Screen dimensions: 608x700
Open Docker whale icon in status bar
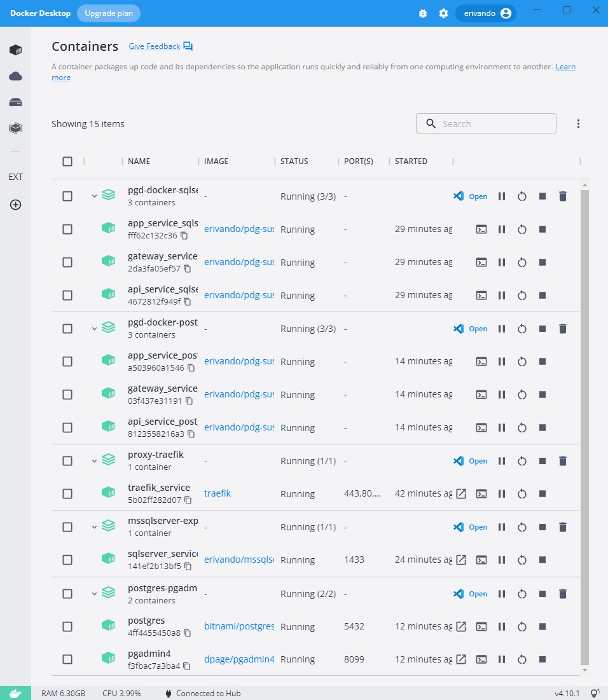16,693
